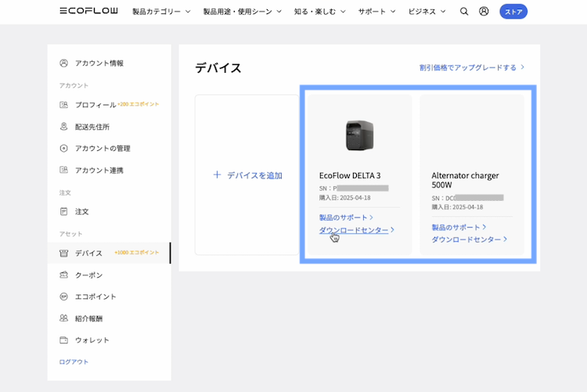Screen dimensions: 587x392
Task: Expand the 製品カテゴリー menu
Action: point(161,12)
